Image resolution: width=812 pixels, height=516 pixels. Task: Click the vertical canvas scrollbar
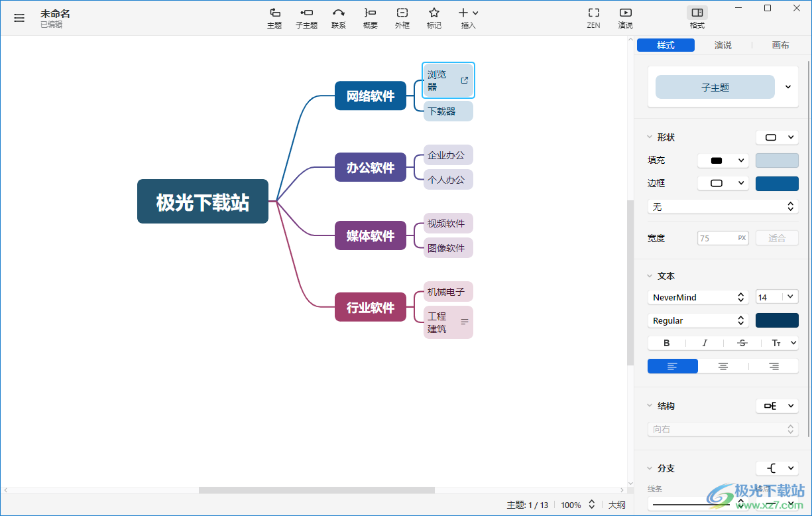pyautogui.click(x=630, y=282)
